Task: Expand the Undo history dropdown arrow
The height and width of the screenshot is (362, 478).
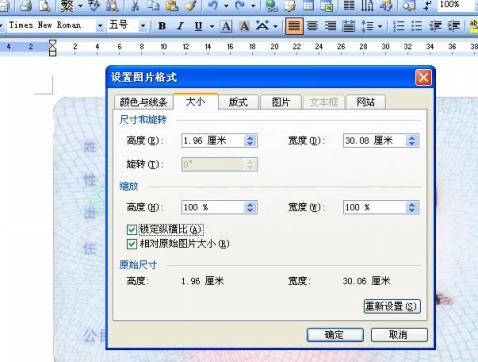Action: pyautogui.click(x=226, y=6)
